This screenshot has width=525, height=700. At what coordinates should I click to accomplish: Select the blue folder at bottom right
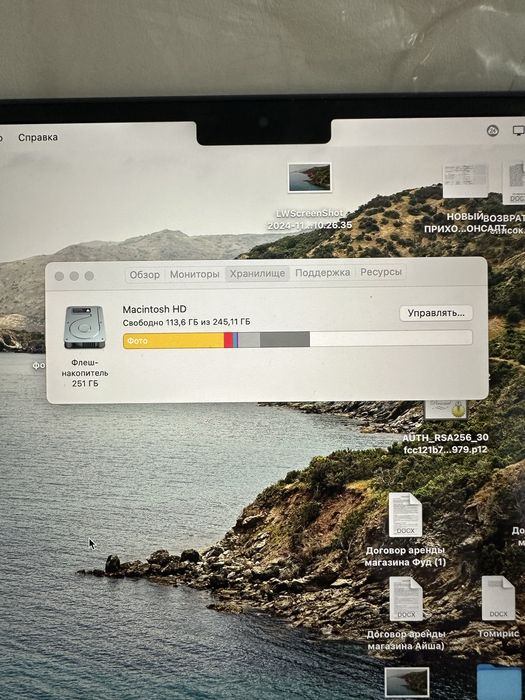pos(499,683)
